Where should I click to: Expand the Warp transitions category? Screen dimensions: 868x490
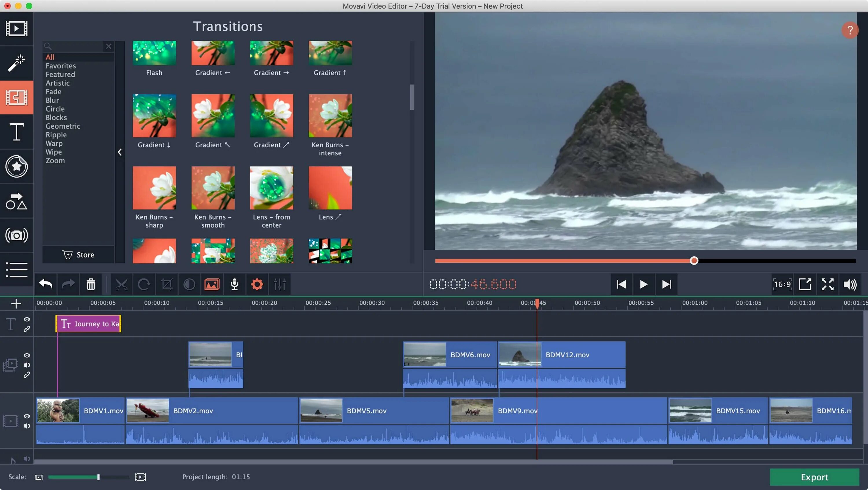pos(54,143)
